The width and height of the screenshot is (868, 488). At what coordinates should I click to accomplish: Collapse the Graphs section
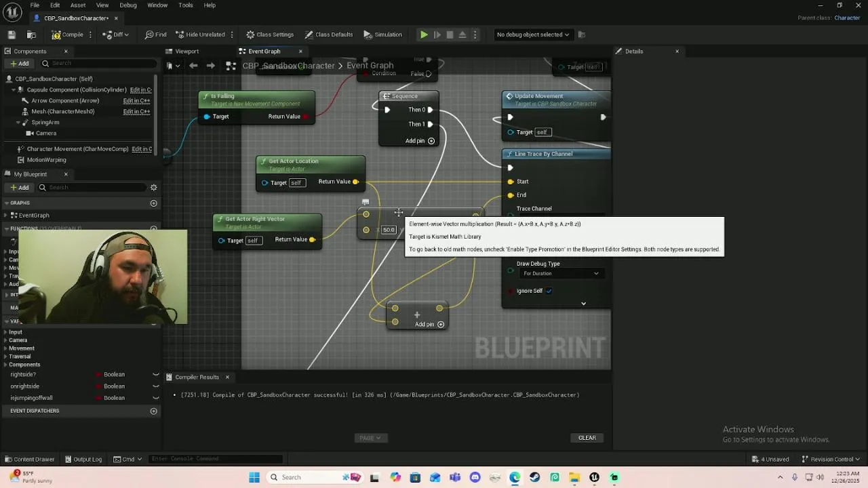tap(6, 203)
